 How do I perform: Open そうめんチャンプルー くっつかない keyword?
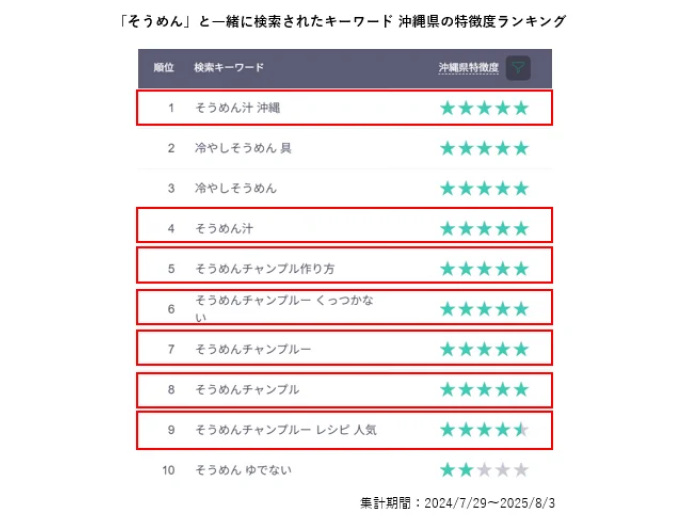[x=284, y=308]
